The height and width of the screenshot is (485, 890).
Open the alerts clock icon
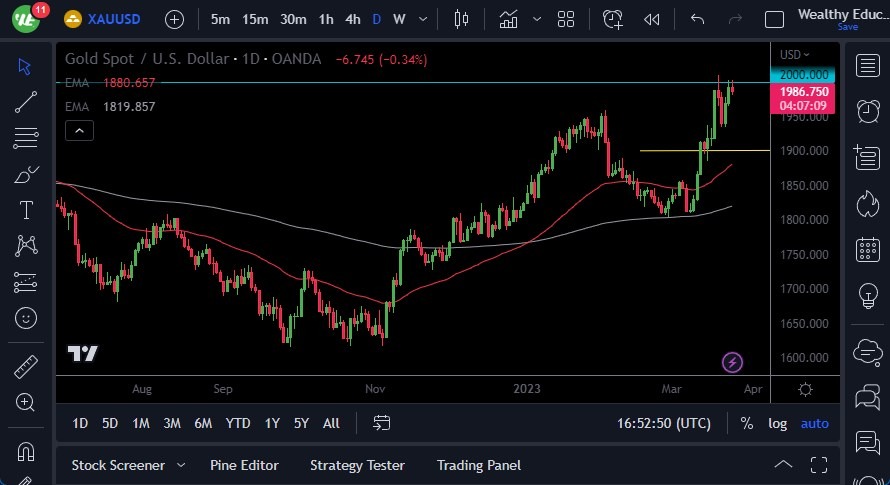click(x=866, y=110)
